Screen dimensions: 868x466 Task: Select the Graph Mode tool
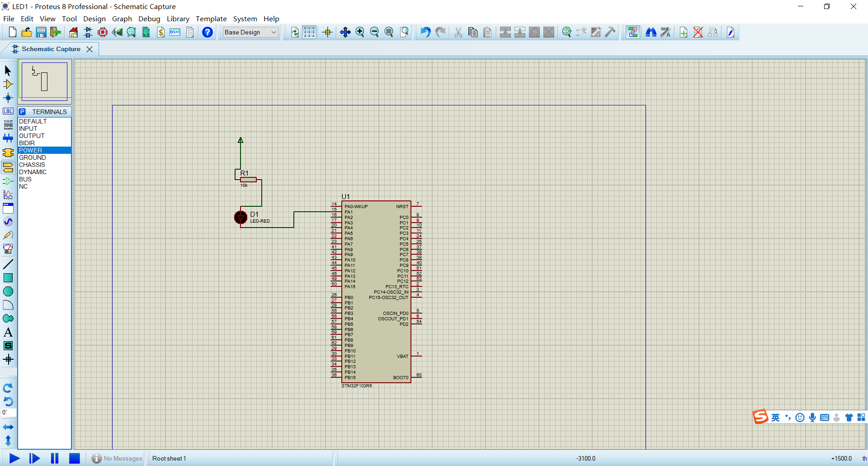point(8,195)
